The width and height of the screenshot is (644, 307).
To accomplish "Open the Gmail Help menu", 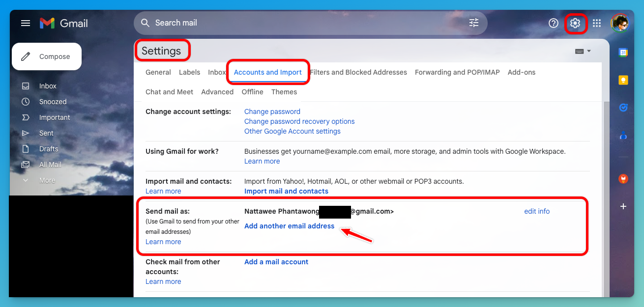I will tap(553, 23).
